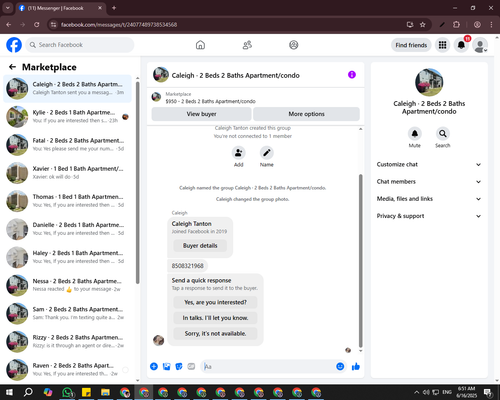Click the Marketplace listing thumbnail in header
The width and height of the screenshot is (500, 400).
pos(156,97)
